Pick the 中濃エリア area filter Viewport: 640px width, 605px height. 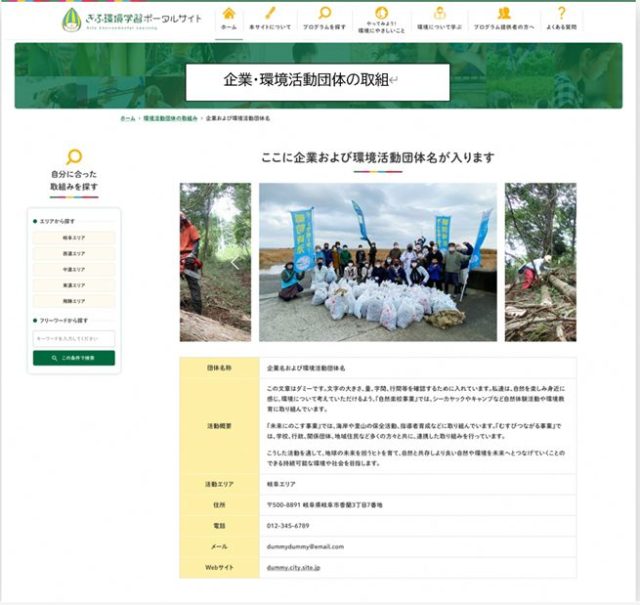74,269
